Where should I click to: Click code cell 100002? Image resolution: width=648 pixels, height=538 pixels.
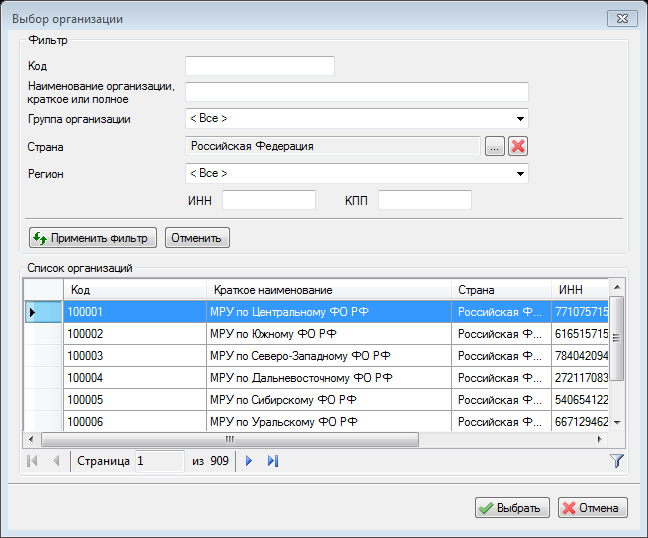point(135,334)
